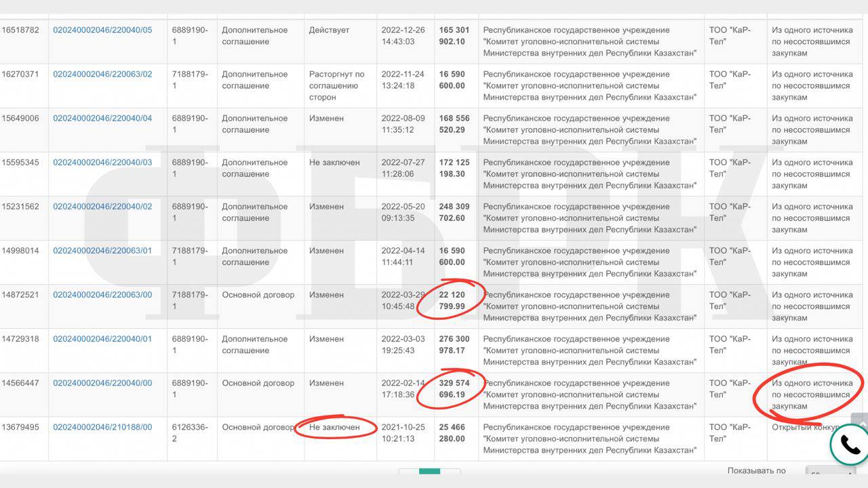The height and width of the screenshot is (488, 868).
Task: Click lot number 7188179-1 in row 14872521
Action: 191,301
